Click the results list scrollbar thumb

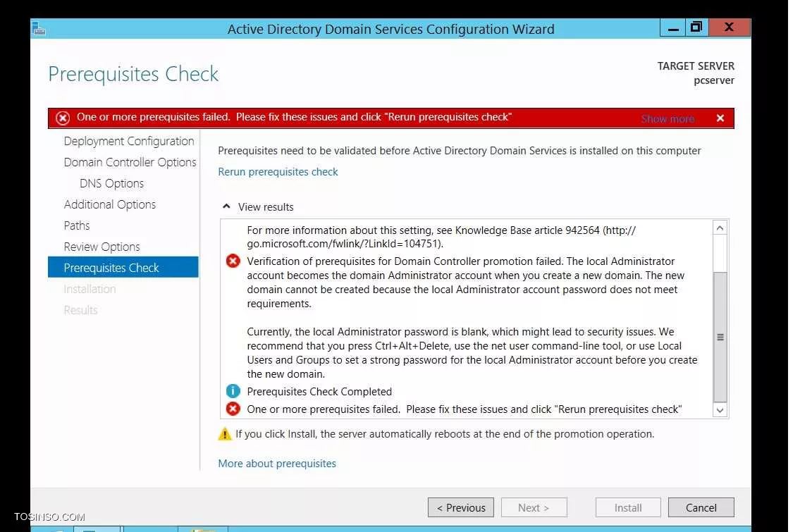(x=720, y=337)
